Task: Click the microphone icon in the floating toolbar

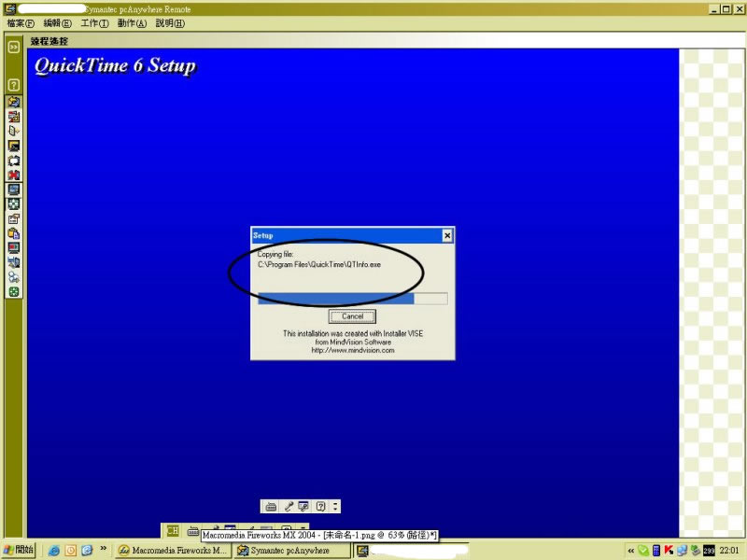Action: [x=289, y=507]
